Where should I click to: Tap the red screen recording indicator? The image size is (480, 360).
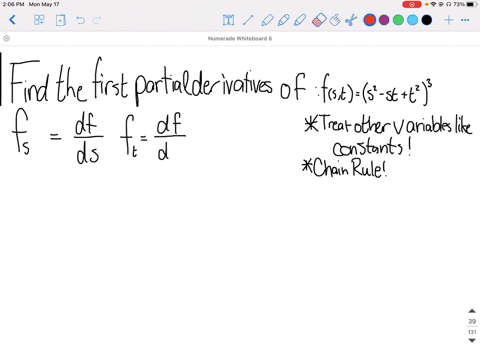click(412, 4)
